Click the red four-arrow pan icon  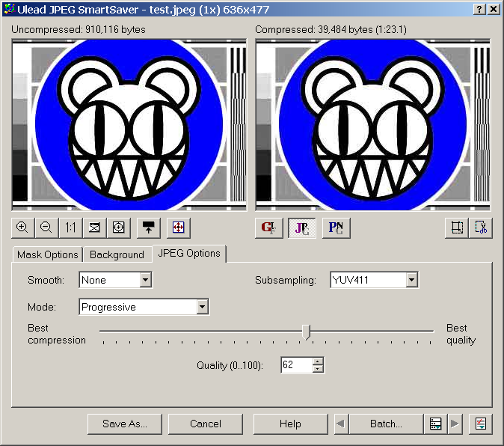[x=179, y=227]
